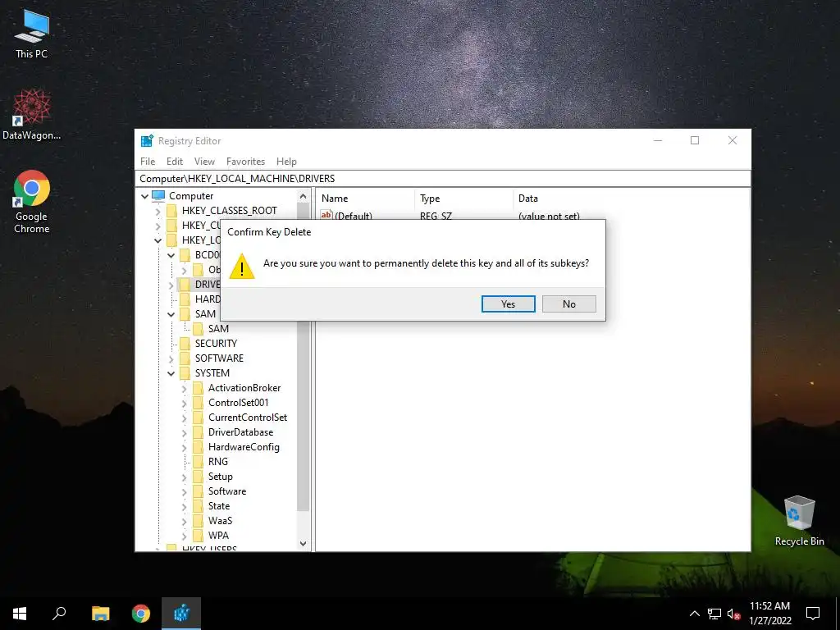Open This PC desktop icon

[32, 34]
